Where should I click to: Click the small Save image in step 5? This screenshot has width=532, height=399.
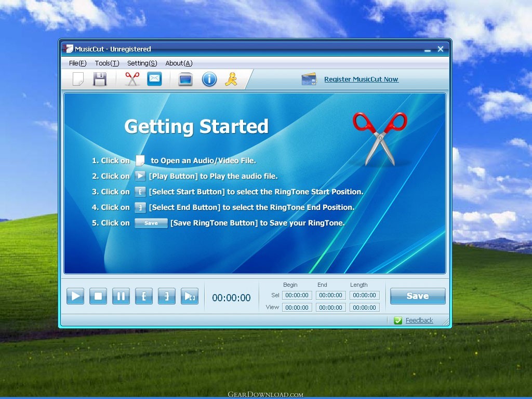(x=151, y=223)
